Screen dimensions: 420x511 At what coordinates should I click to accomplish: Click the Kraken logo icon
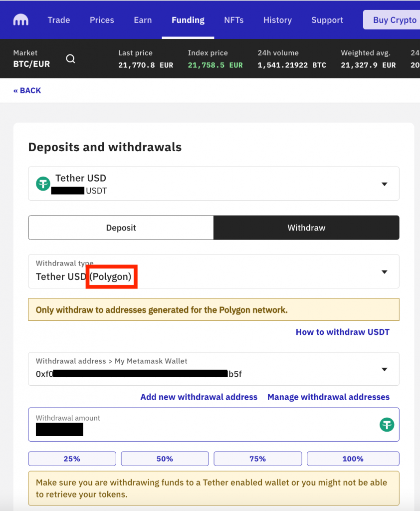[20, 20]
